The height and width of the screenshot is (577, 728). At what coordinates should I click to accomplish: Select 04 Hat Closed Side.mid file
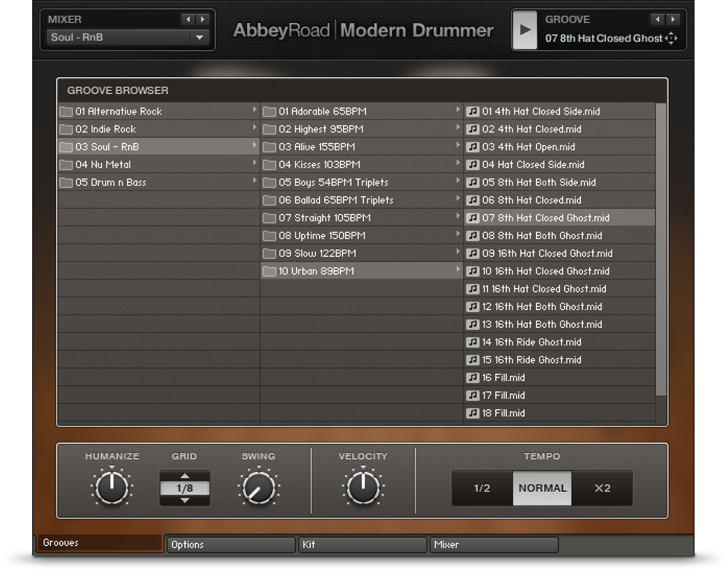pos(559,165)
